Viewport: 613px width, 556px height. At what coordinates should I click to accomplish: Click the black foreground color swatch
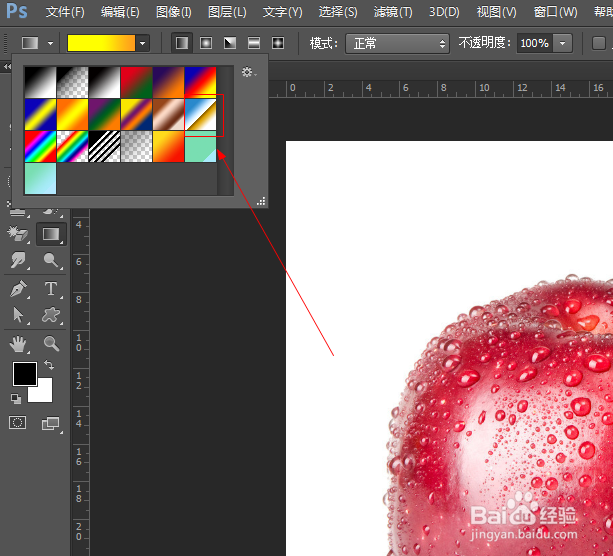pyautogui.click(x=25, y=374)
